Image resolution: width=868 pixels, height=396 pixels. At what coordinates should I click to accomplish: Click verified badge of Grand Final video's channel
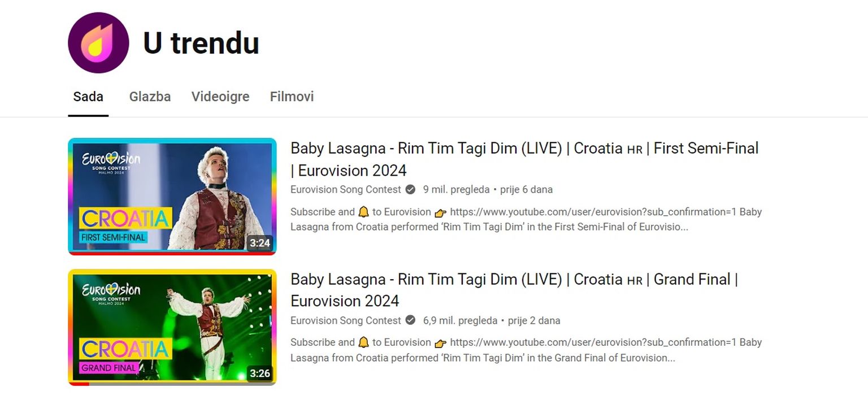point(411,320)
